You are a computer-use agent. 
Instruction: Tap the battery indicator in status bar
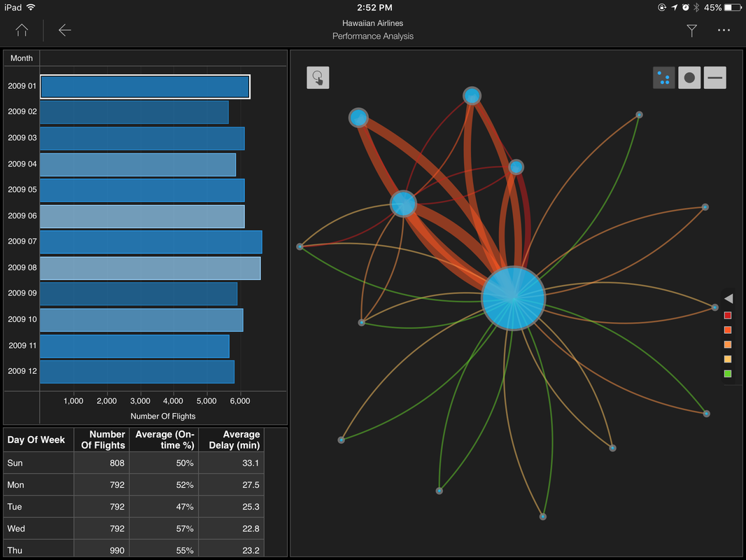[x=733, y=8]
